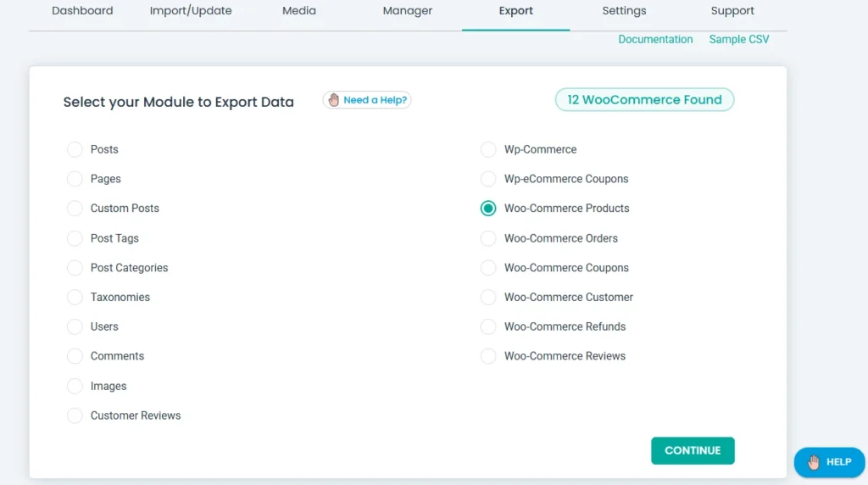Select Woo-Commerce Reviews radio option

(x=488, y=356)
